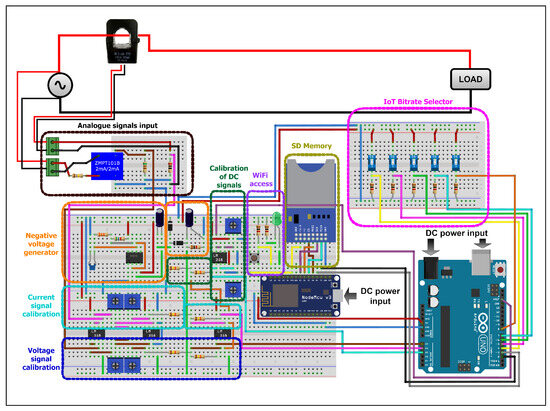Click the black current clamp sensor
The image size is (550, 411).
122,41
